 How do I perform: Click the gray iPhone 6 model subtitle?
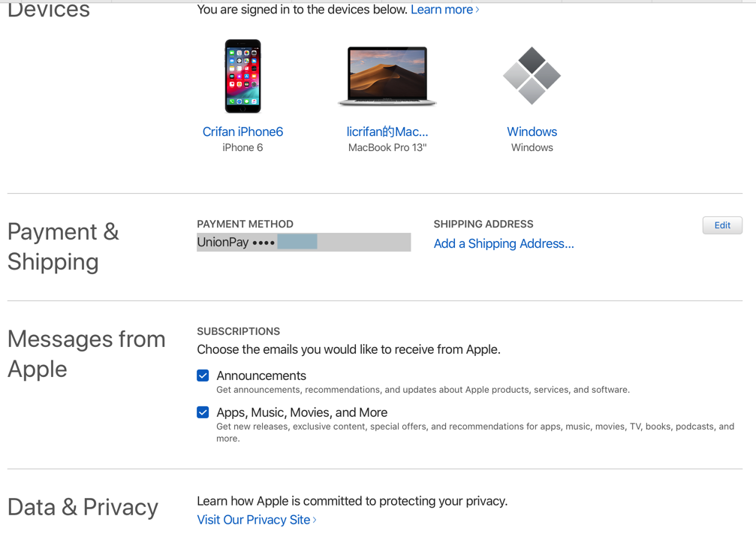coord(242,148)
